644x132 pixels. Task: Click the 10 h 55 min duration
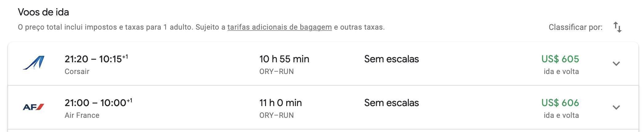284,59
